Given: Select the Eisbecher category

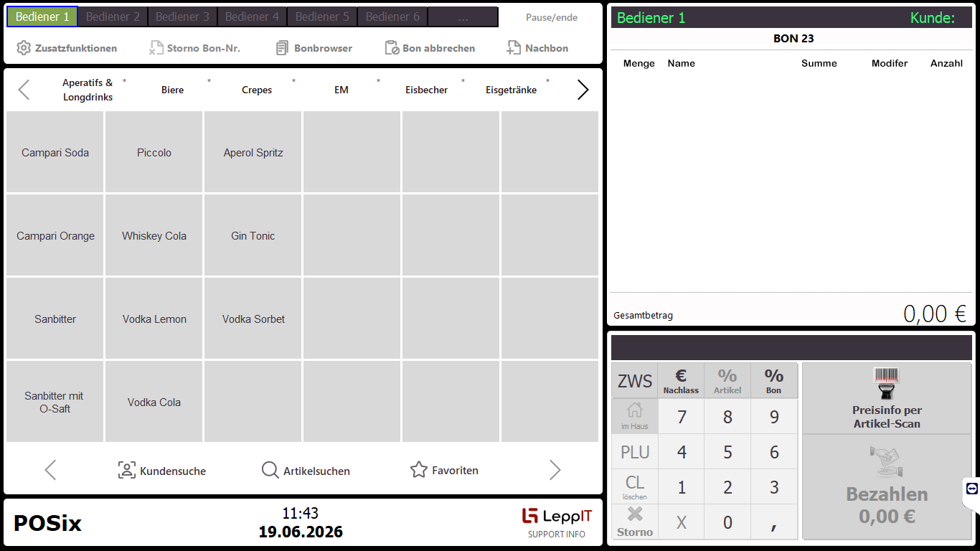Looking at the screenshot, I should click(426, 90).
